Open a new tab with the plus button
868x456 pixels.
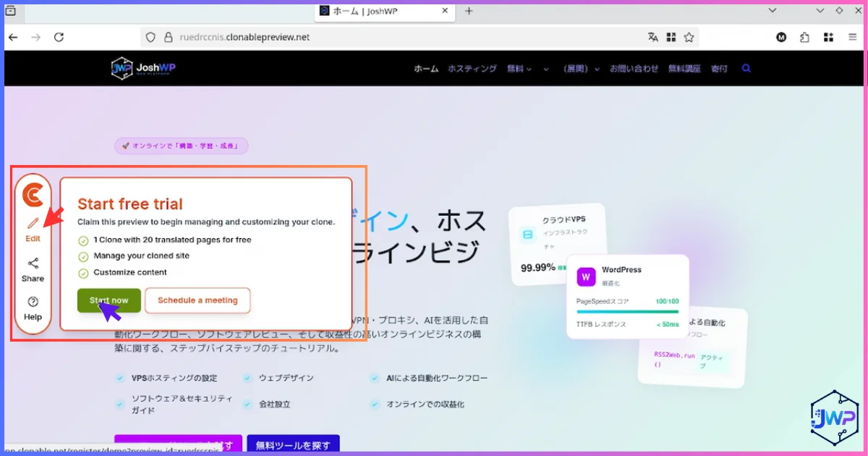pos(469,11)
